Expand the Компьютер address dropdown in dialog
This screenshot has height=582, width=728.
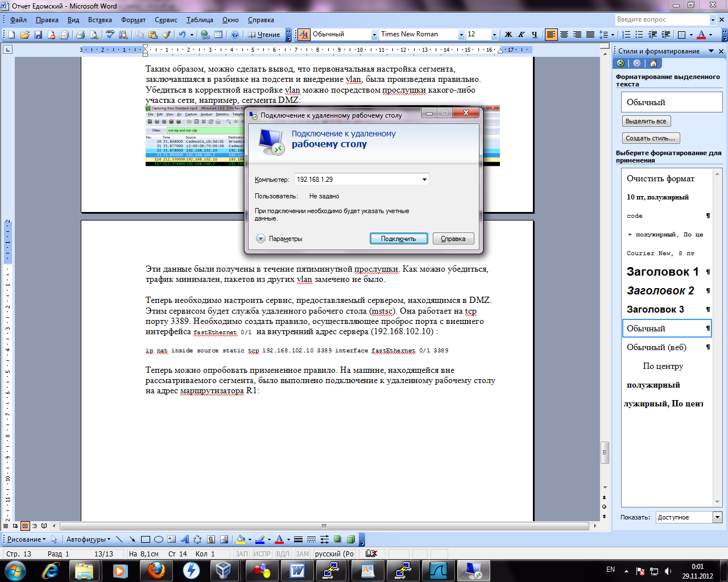(424, 180)
